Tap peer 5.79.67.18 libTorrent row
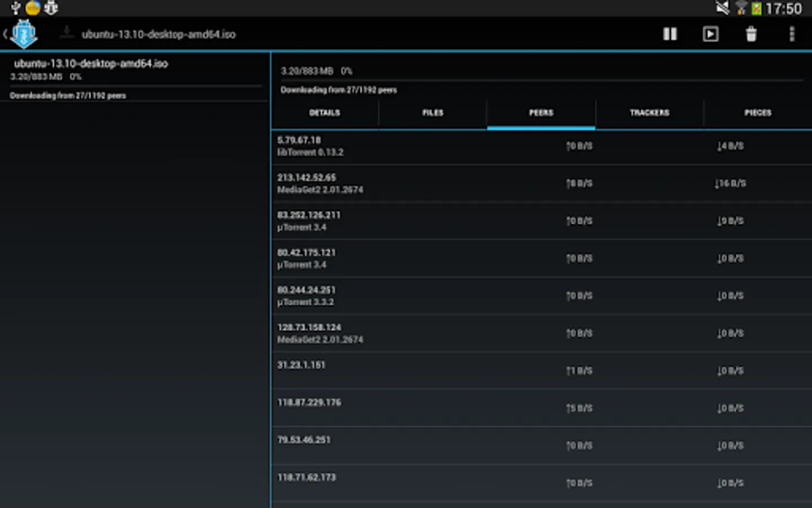Image resolution: width=812 pixels, height=508 pixels. [x=541, y=147]
